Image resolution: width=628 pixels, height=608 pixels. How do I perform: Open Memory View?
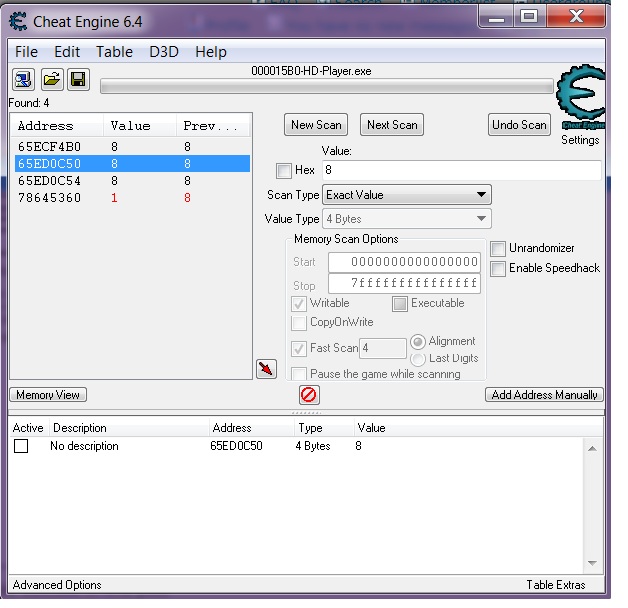pyautogui.click(x=48, y=395)
